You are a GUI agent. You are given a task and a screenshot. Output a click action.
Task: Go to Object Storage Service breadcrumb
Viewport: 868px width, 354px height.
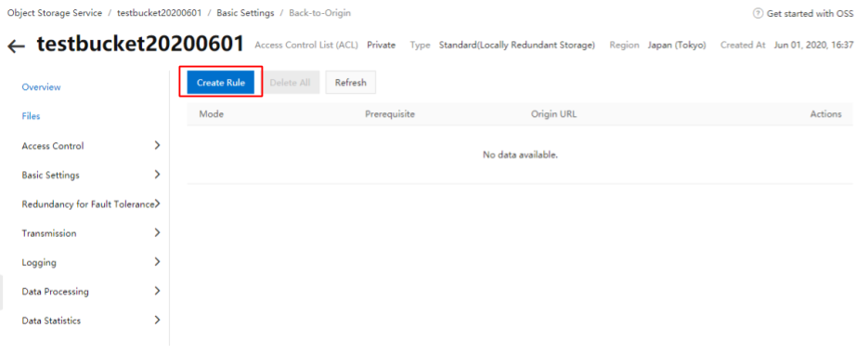pos(55,13)
